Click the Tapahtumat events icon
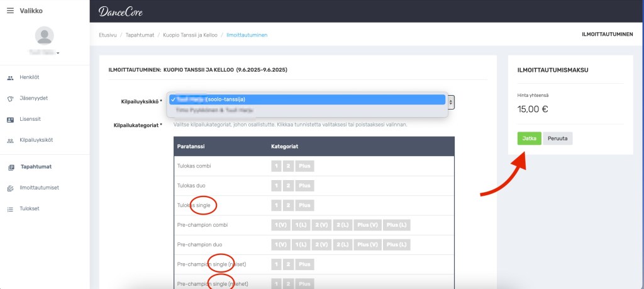This screenshot has width=644, height=289. pyautogui.click(x=10, y=167)
